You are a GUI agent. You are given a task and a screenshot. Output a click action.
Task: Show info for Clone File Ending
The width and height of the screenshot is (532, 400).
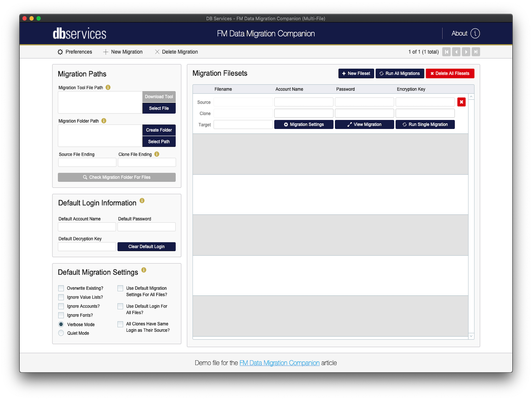point(157,154)
